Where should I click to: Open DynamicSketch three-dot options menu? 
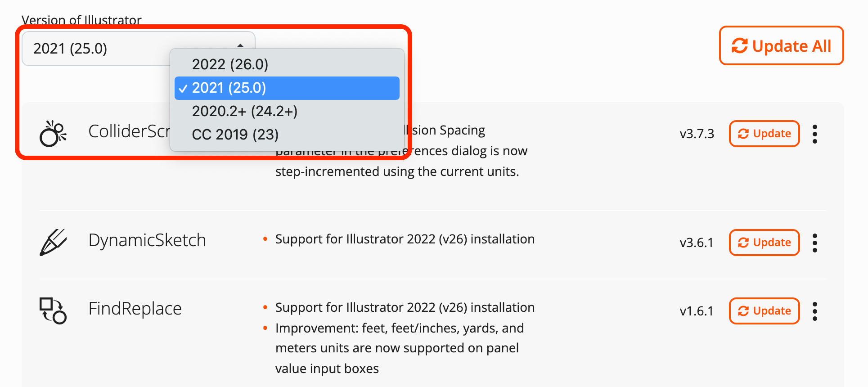[x=814, y=243]
